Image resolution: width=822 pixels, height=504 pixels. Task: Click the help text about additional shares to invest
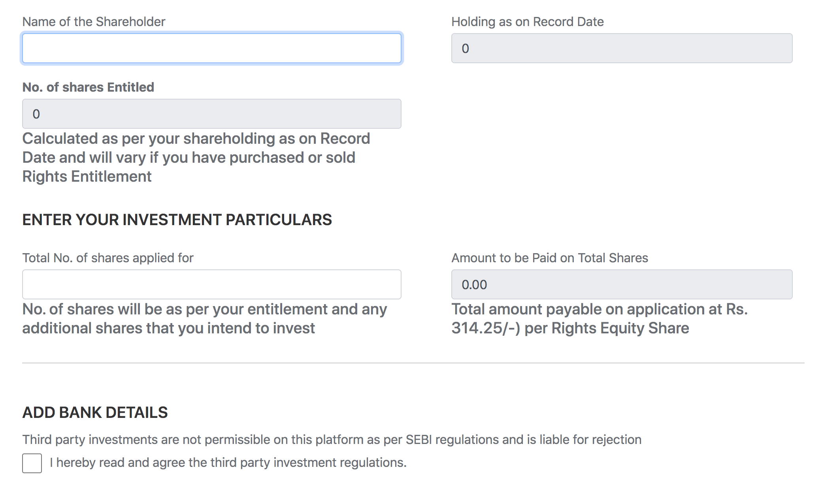(x=204, y=319)
